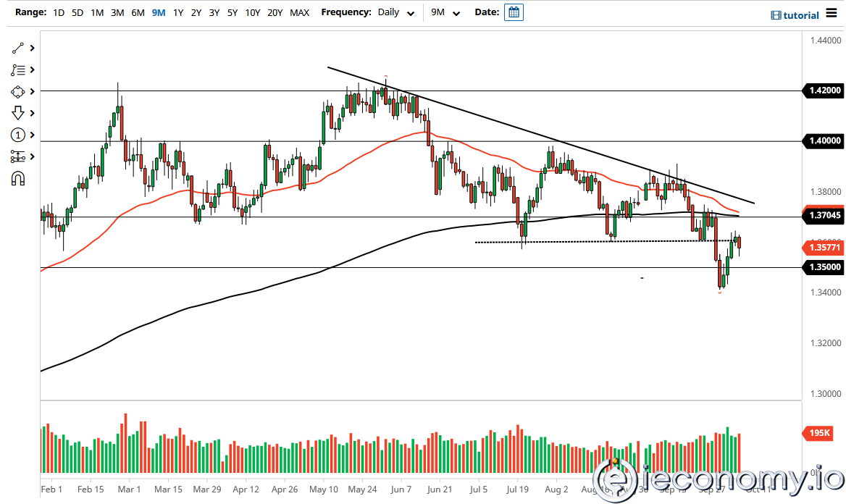Open the measurement tools icon
The image size is (846, 504).
18,156
